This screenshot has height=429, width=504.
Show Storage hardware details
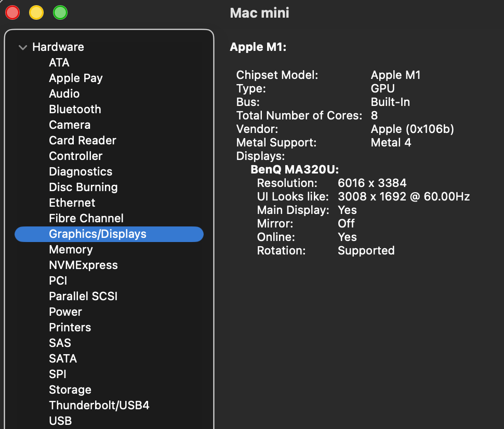coord(70,390)
